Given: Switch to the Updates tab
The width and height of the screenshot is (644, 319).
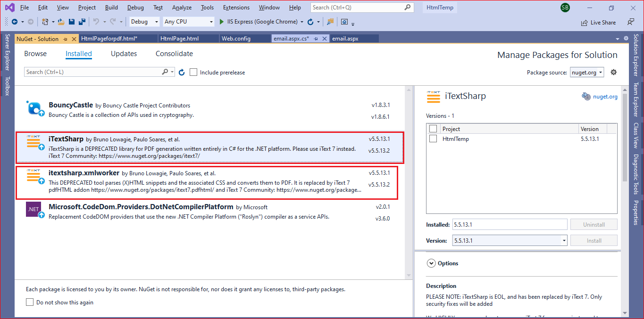Looking at the screenshot, I should coord(124,54).
